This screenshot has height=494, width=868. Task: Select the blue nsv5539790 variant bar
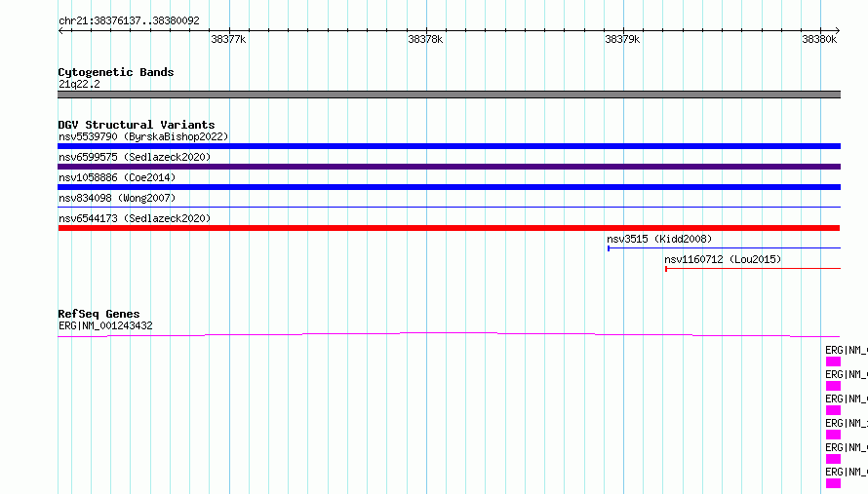tap(449, 146)
